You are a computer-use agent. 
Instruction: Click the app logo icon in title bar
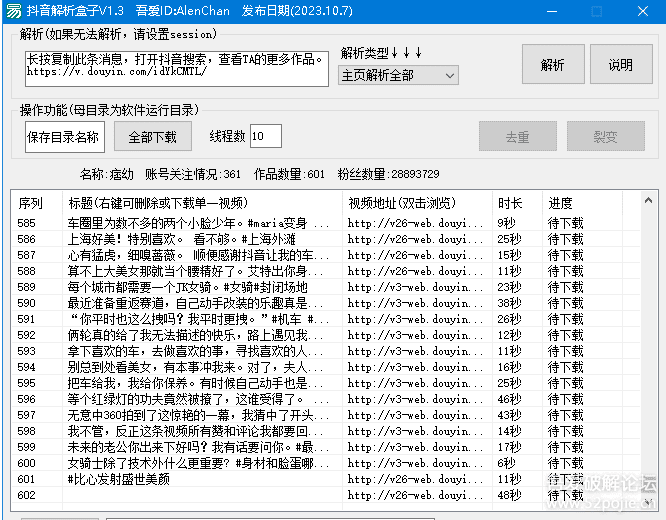(x=14, y=11)
